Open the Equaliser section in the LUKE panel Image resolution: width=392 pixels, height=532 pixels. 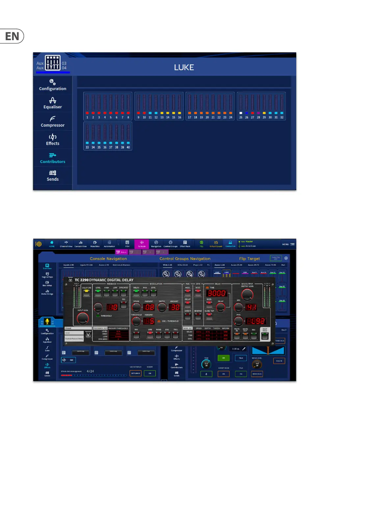point(53,103)
